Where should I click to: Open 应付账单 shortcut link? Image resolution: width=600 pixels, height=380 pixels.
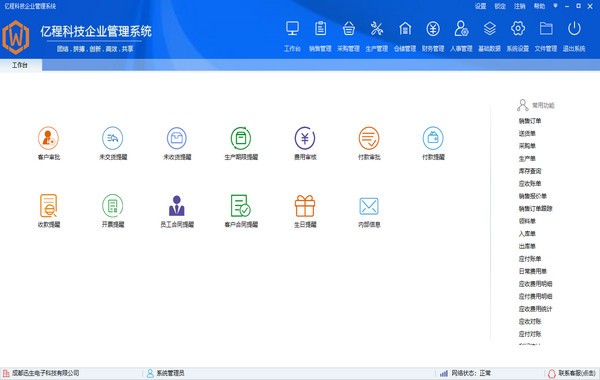530,259
